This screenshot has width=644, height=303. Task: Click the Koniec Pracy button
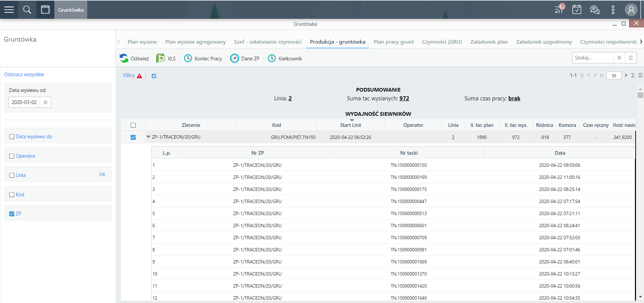[x=203, y=58]
